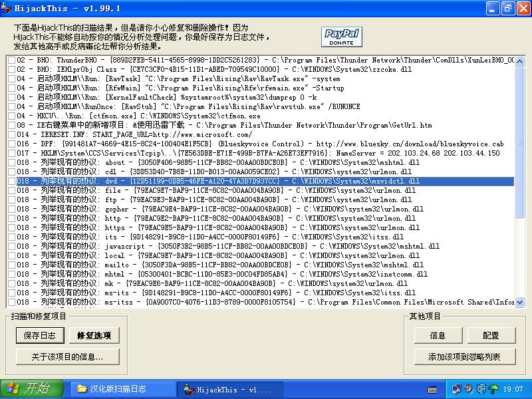532x399 pixels.
Task: Click 保存日志 to save the log
Action: coord(40,336)
